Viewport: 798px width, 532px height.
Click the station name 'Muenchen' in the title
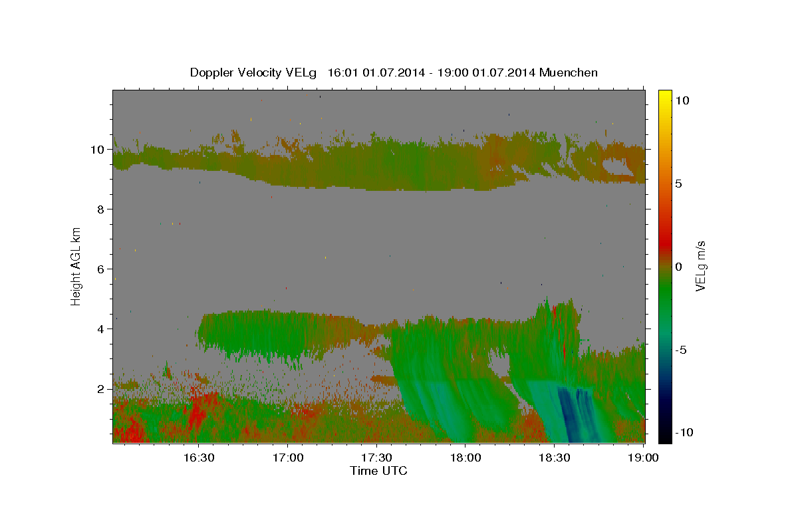(569, 72)
